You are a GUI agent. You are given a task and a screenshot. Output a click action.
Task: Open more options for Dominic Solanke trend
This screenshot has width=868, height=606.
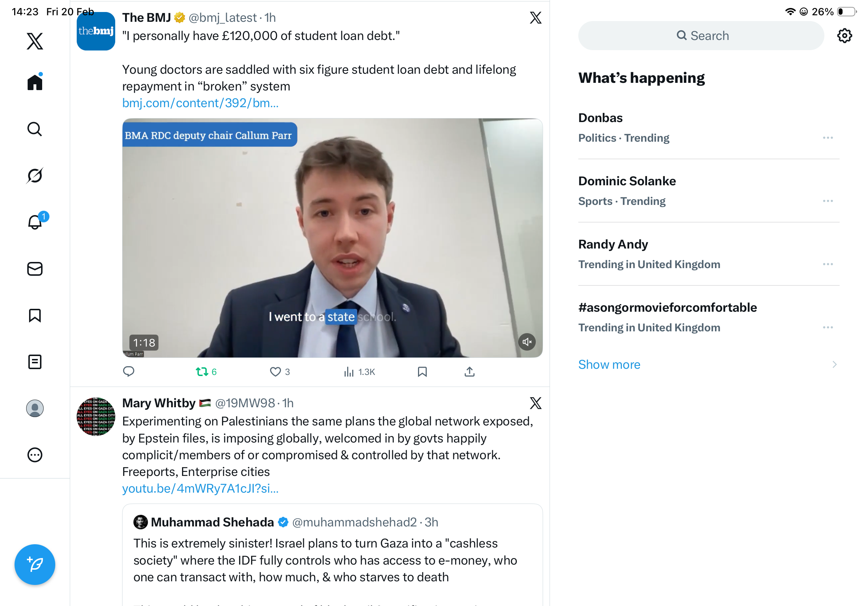(828, 201)
